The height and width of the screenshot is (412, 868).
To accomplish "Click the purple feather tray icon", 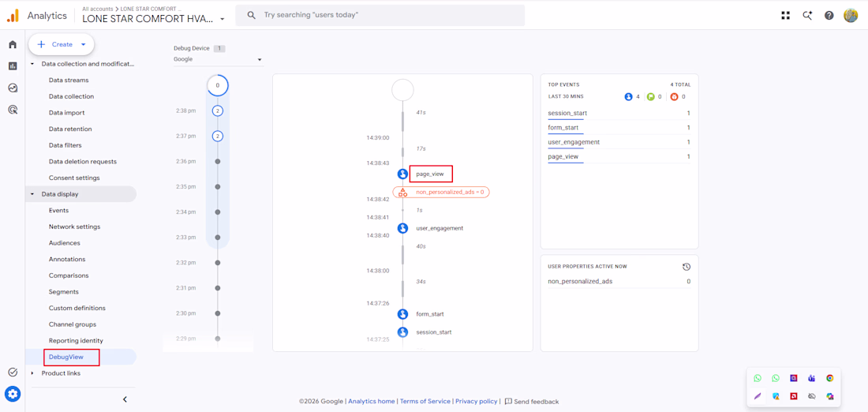I will pyautogui.click(x=758, y=396).
